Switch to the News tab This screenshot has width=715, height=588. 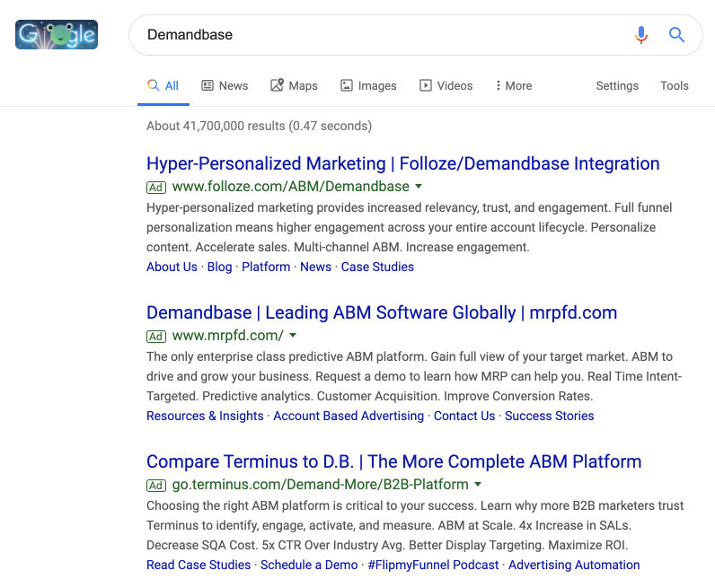click(225, 85)
